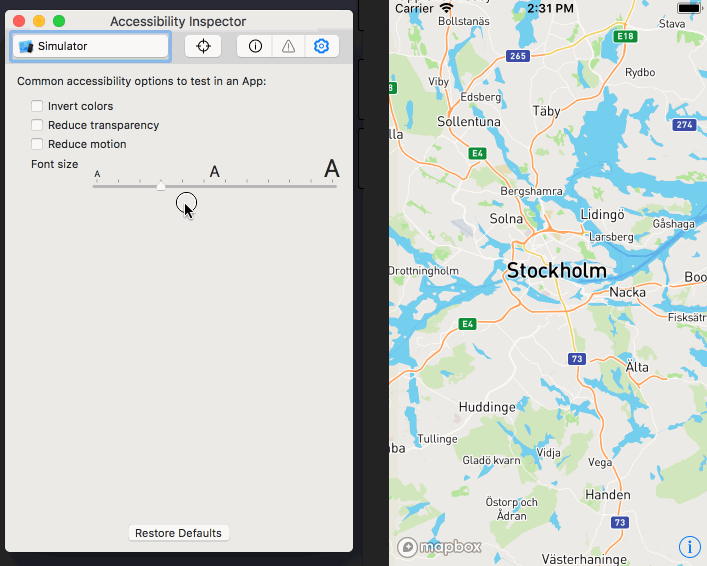Viewport: 707px width, 566px height.
Task: Click the 274 road shield on map
Action: [684, 124]
